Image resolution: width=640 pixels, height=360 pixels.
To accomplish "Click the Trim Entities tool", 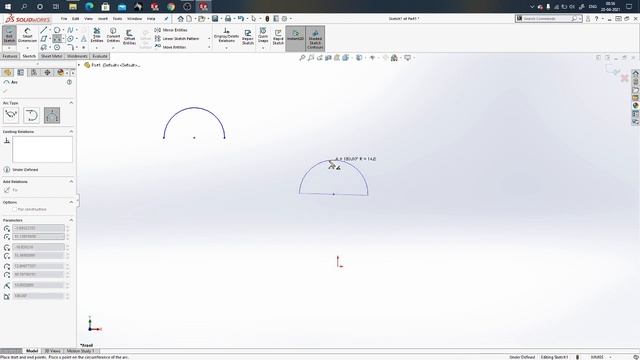I will pos(97,35).
